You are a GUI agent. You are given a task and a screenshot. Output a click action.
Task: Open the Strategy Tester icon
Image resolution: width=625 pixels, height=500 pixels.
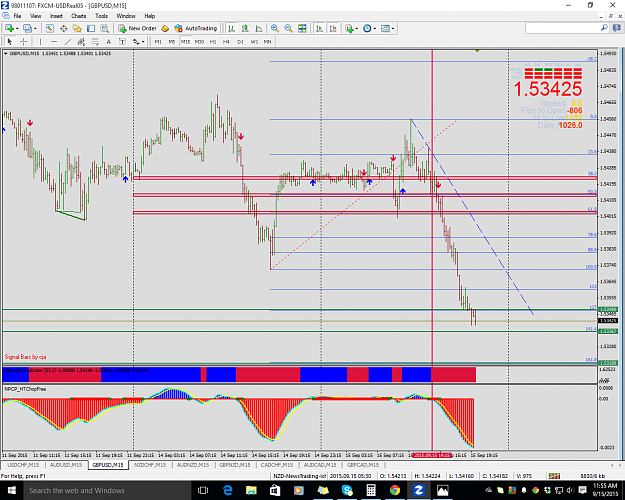click(104, 28)
